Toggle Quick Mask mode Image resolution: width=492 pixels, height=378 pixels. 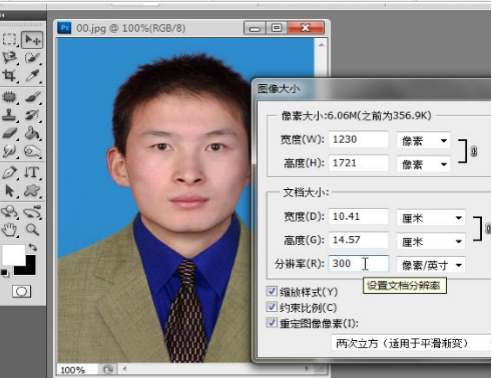[x=22, y=292]
